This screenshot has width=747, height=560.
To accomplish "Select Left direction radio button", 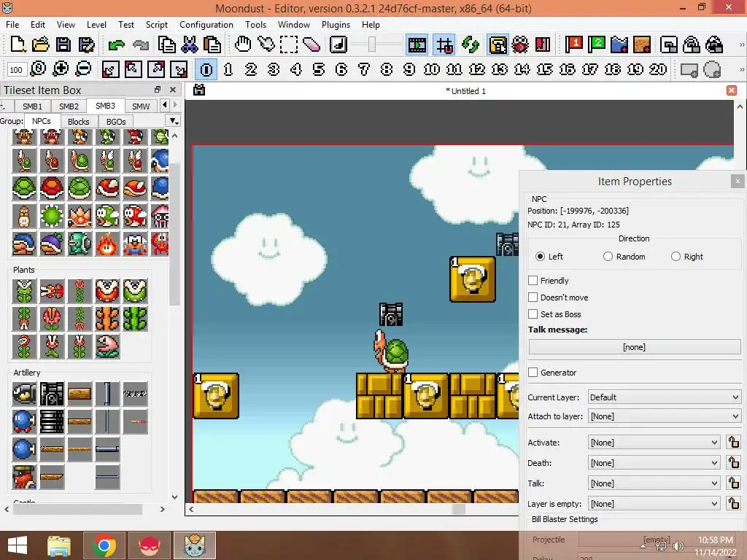I will (x=540, y=257).
